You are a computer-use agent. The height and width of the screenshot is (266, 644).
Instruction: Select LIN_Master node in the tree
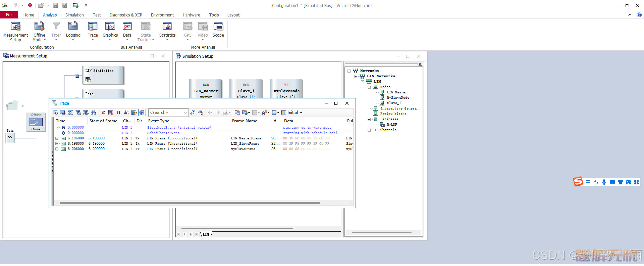tap(397, 92)
